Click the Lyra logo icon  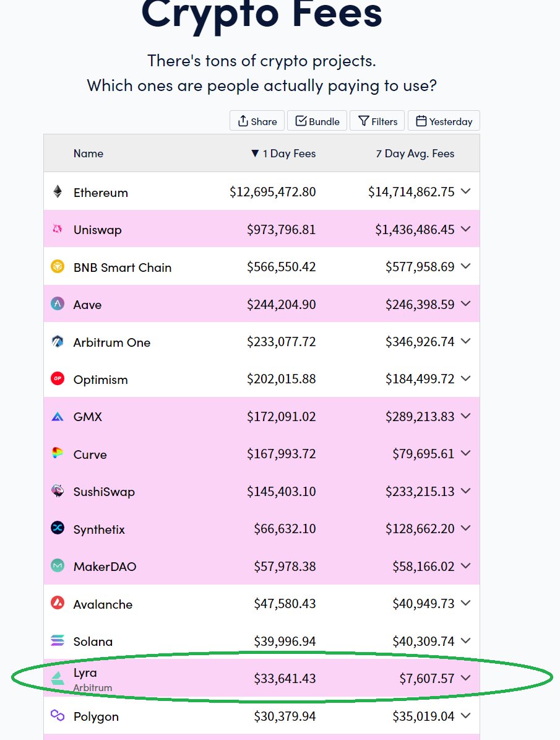pyautogui.click(x=58, y=678)
